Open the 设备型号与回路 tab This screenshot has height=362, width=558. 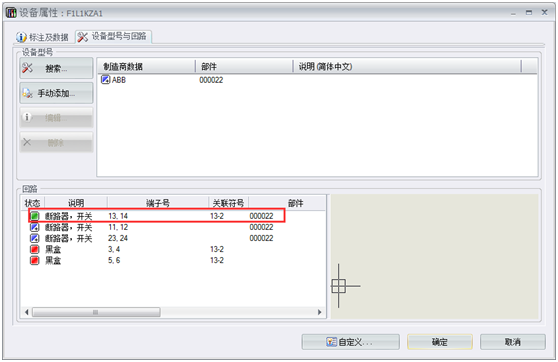(114, 36)
